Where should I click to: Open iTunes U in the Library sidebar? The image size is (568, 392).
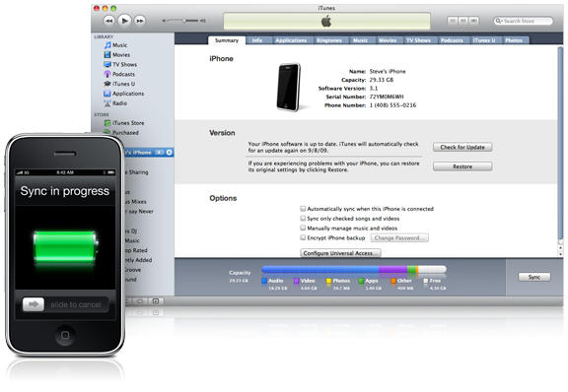click(119, 84)
